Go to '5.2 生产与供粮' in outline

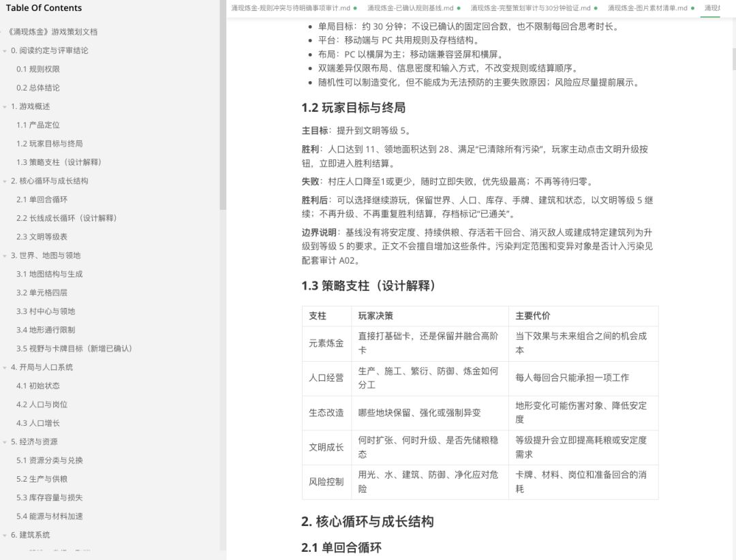(42, 479)
